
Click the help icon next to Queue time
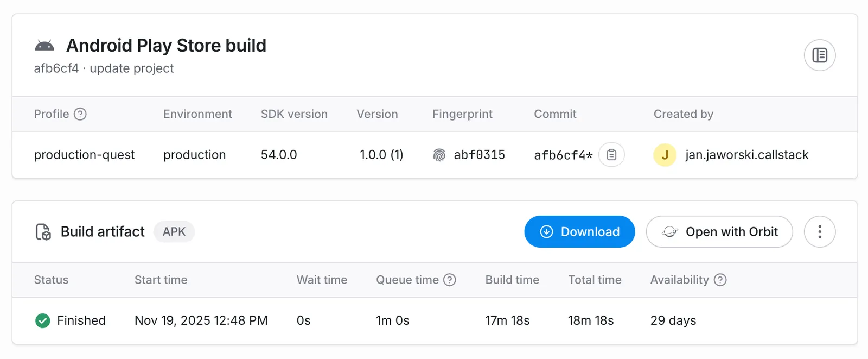click(450, 280)
